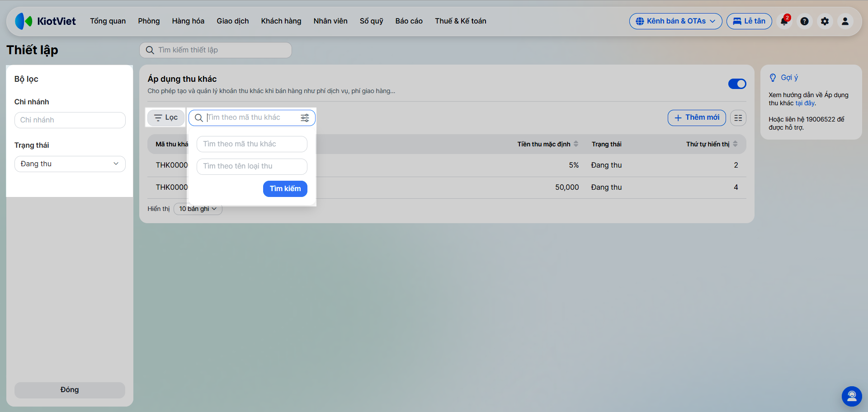Open Khách hàng menu
Image resolution: width=868 pixels, height=412 pixels.
[281, 21]
